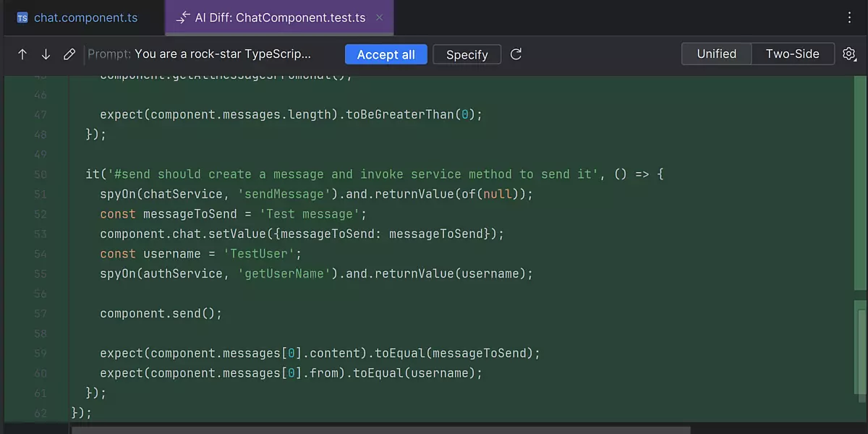Switch diff view to Unified mode
Image resolution: width=868 pixels, height=434 pixels.
coord(716,54)
